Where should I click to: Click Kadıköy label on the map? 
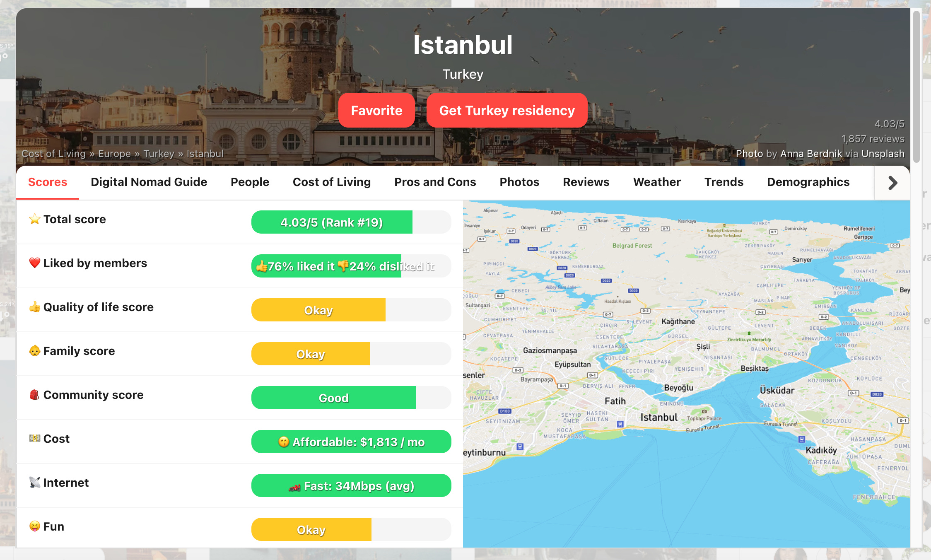tap(821, 450)
